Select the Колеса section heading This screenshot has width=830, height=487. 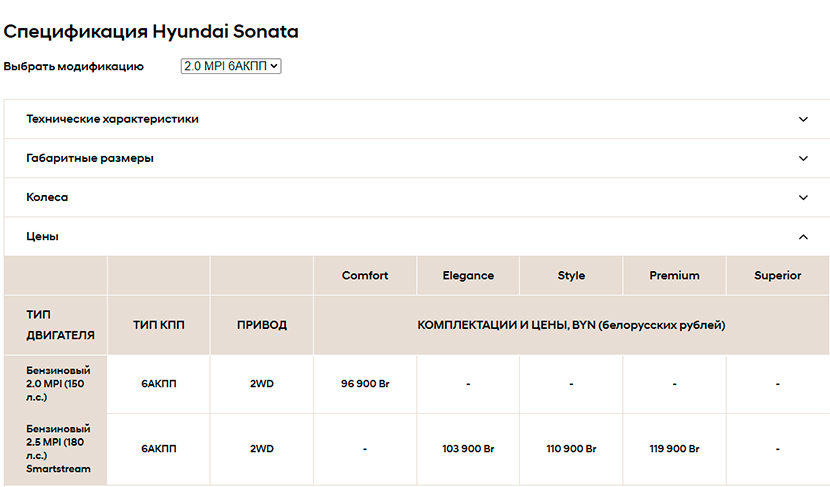coord(47,198)
